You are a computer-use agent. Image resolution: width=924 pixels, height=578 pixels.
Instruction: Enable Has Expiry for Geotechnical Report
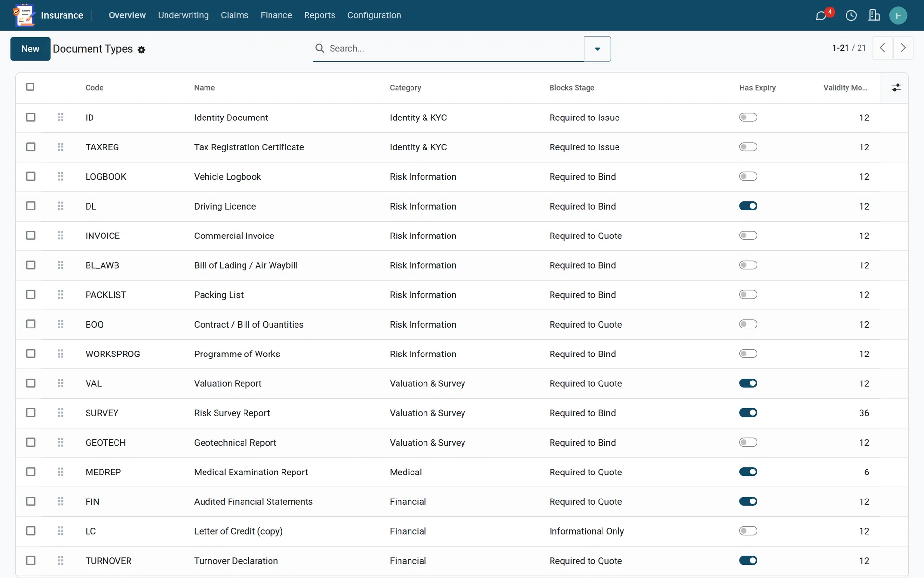tap(748, 442)
